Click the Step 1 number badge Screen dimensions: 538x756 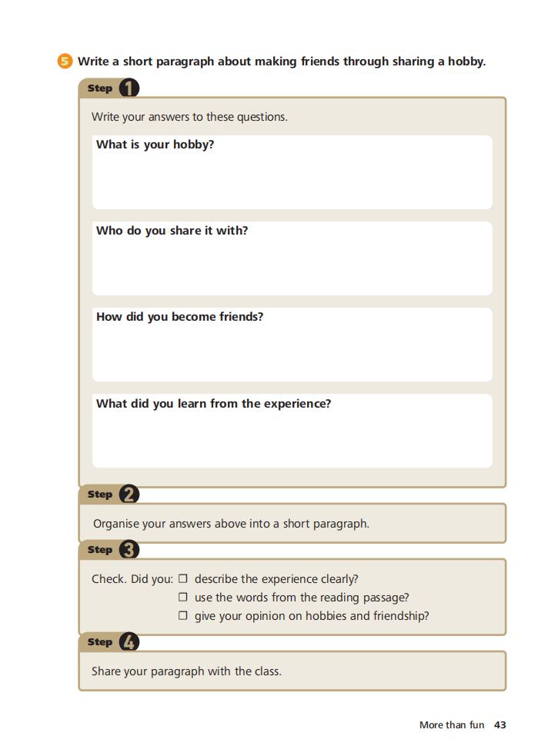129,88
